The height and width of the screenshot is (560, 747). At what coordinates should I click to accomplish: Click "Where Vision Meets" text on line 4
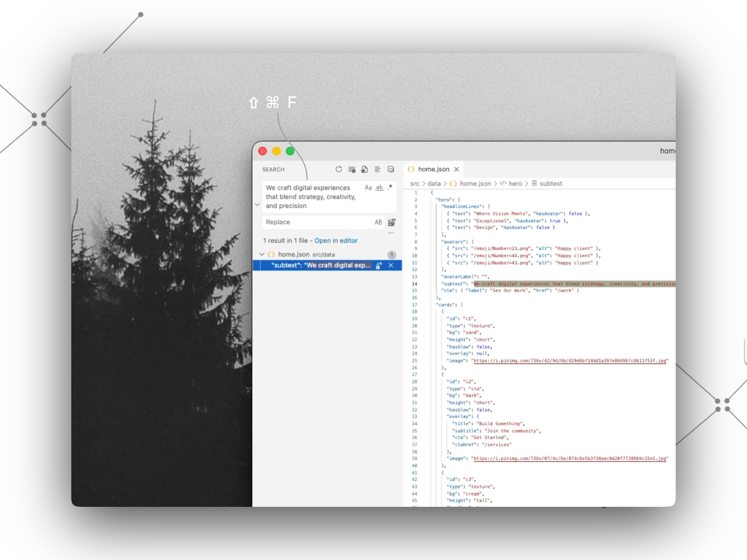coord(501,213)
